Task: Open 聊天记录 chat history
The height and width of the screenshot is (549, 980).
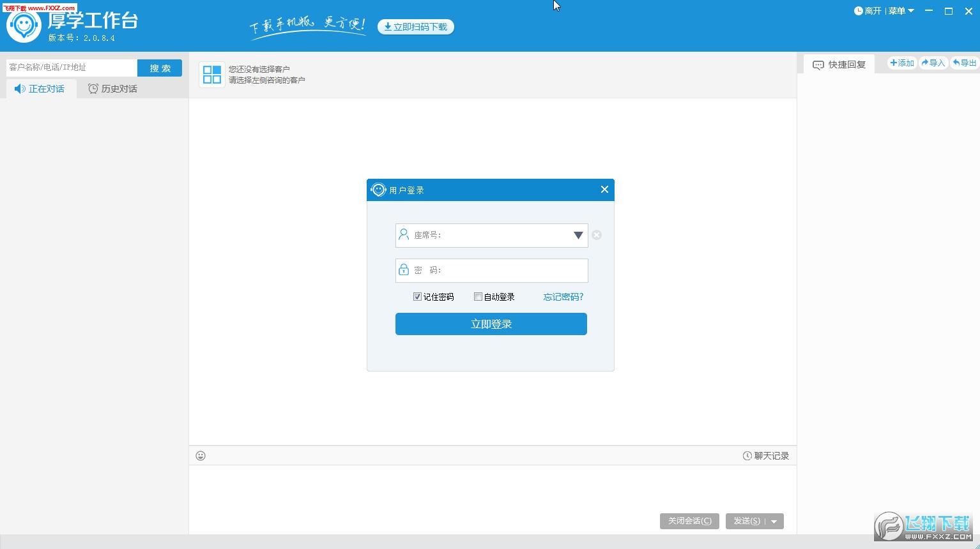Action: click(x=766, y=456)
